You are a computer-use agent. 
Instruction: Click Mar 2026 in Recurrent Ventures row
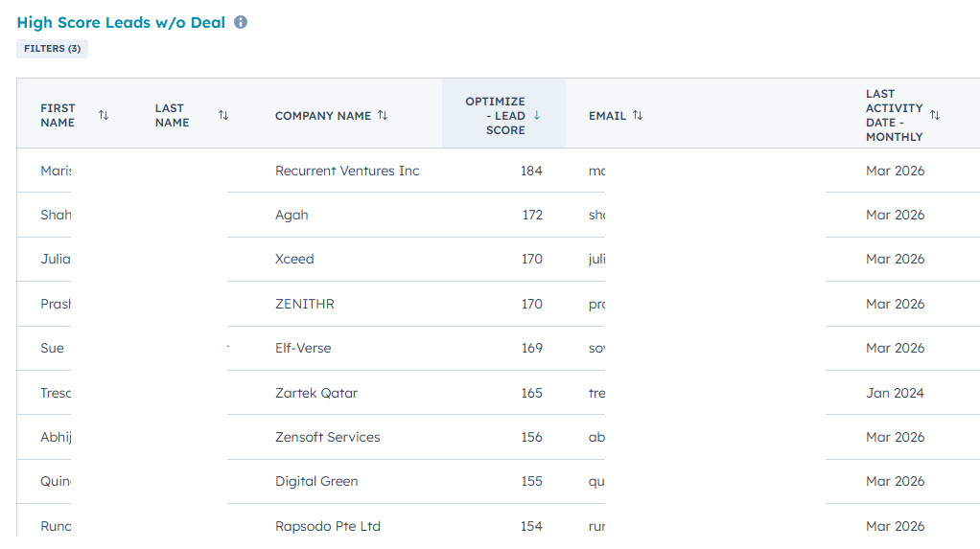pyautogui.click(x=895, y=171)
